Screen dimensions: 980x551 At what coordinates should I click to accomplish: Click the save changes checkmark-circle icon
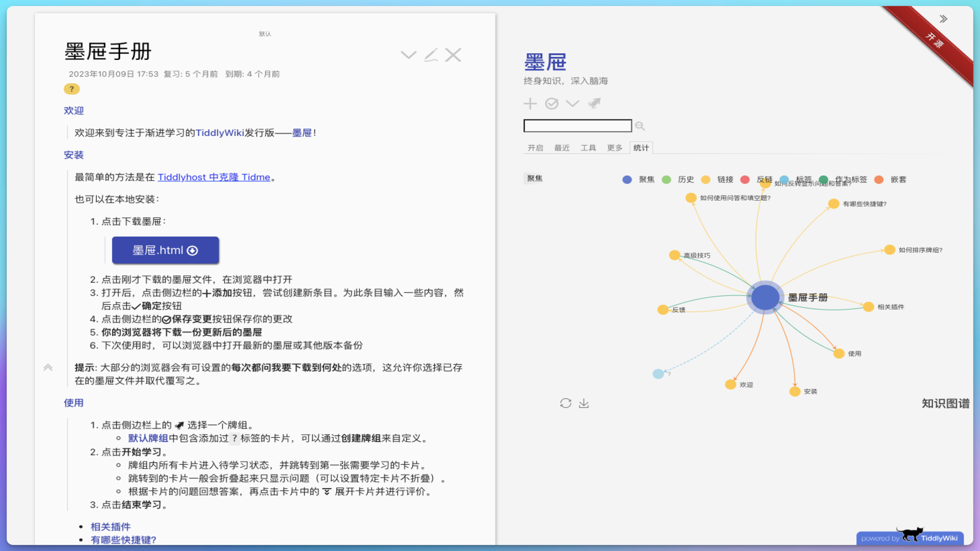coord(552,103)
